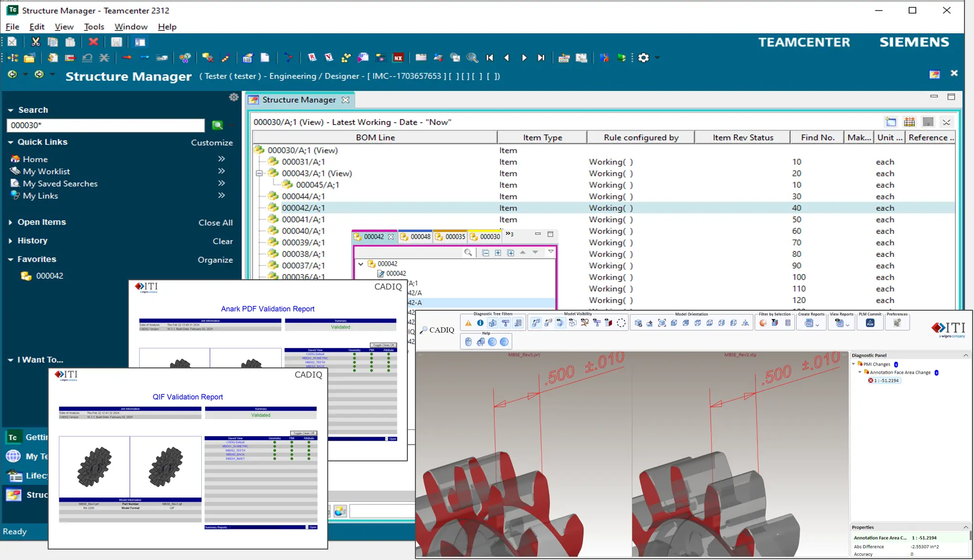974x560 pixels.
Task: Go to last item with skip-forward arrow
Action: tap(541, 58)
